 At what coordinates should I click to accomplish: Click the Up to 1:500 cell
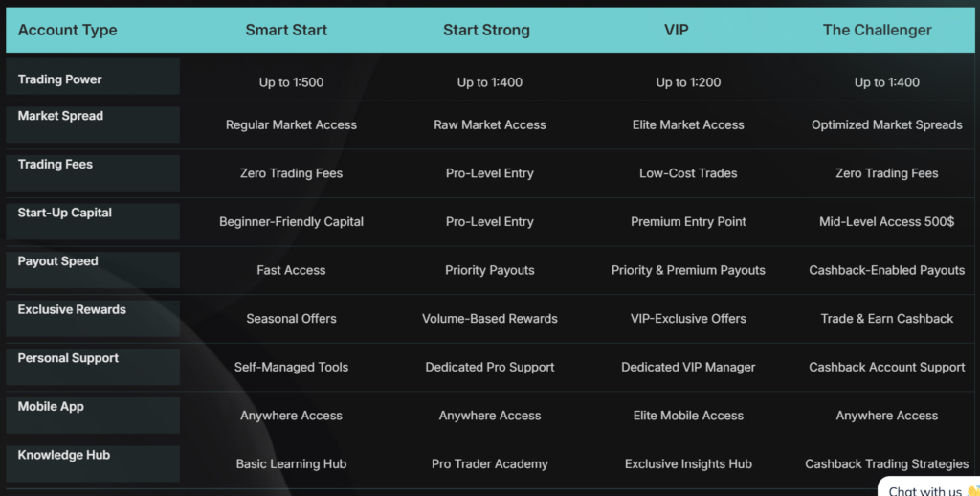pyautogui.click(x=291, y=82)
